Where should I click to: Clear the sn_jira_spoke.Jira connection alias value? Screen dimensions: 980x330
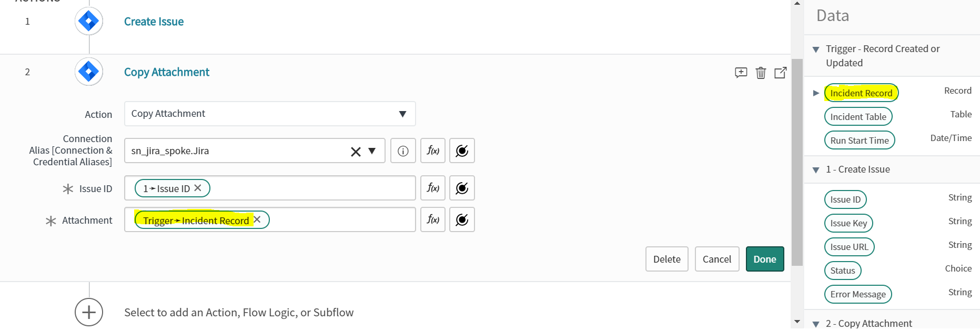[x=356, y=152]
